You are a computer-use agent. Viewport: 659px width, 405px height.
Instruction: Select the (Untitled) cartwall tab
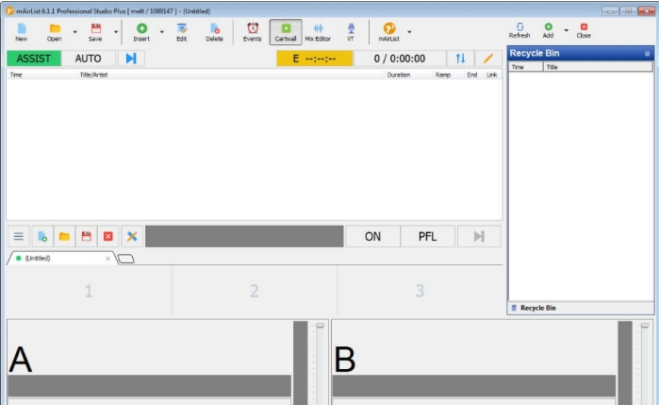(x=60, y=258)
